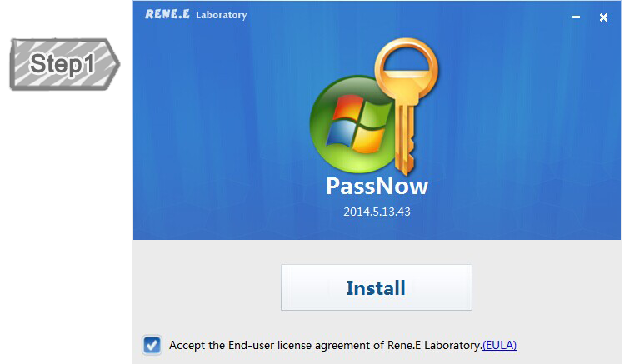Click the Step1 arrow badge
The image size is (630, 364).
pos(64,64)
